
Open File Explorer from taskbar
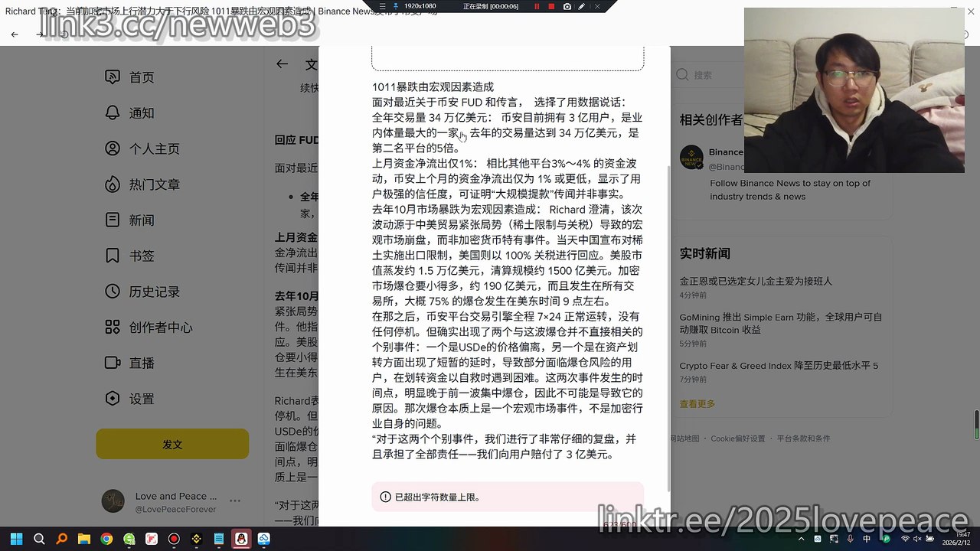point(83,540)
